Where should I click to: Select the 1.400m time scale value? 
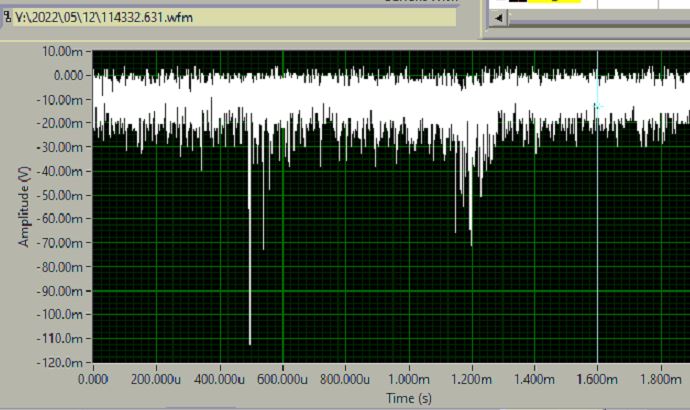[535, 379]
